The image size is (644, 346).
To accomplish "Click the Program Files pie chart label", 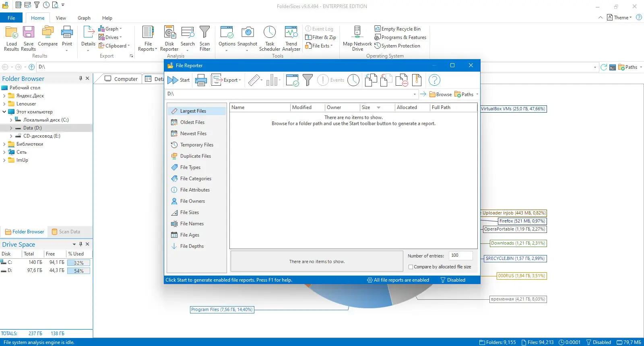I will (x=222, y=309).
